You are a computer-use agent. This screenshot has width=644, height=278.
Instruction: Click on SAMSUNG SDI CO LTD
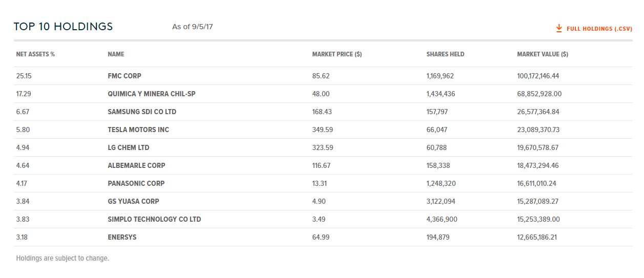click(x=142, y=112)
